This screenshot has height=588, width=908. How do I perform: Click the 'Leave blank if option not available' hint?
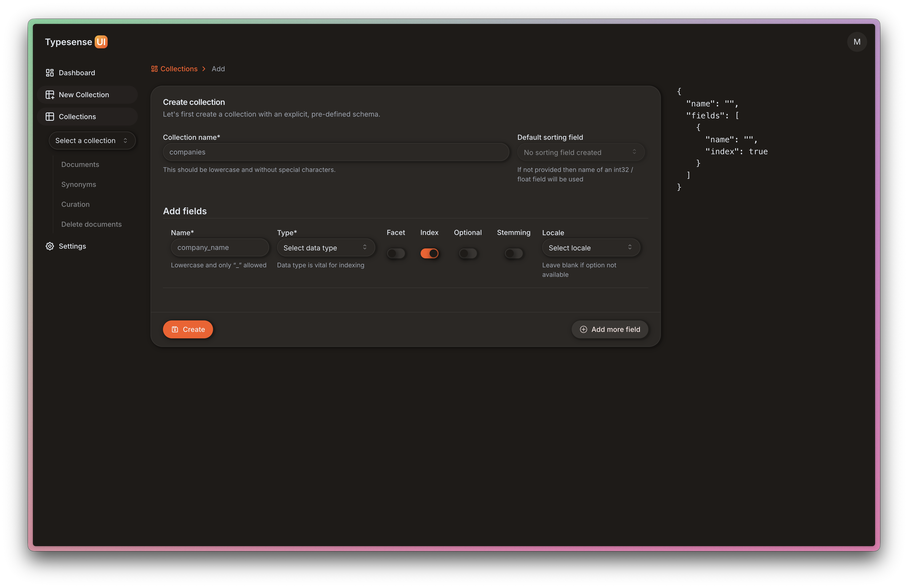click(579, 270)
